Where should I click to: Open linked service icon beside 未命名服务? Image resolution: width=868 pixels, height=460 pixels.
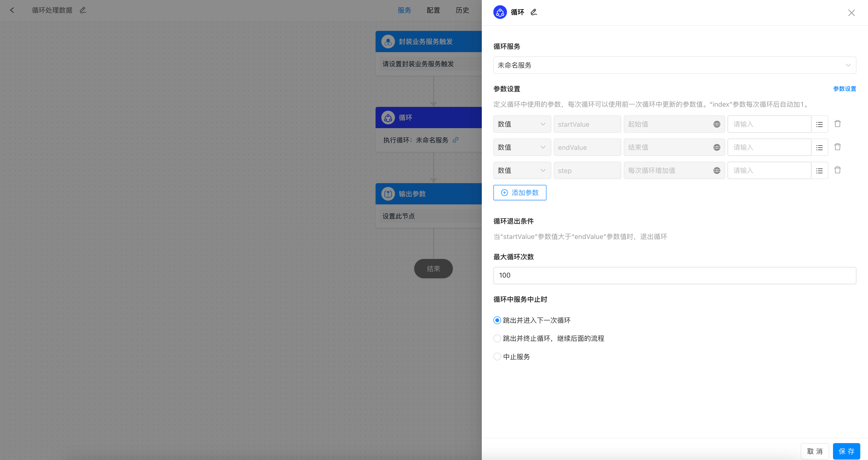click(455, 140)
